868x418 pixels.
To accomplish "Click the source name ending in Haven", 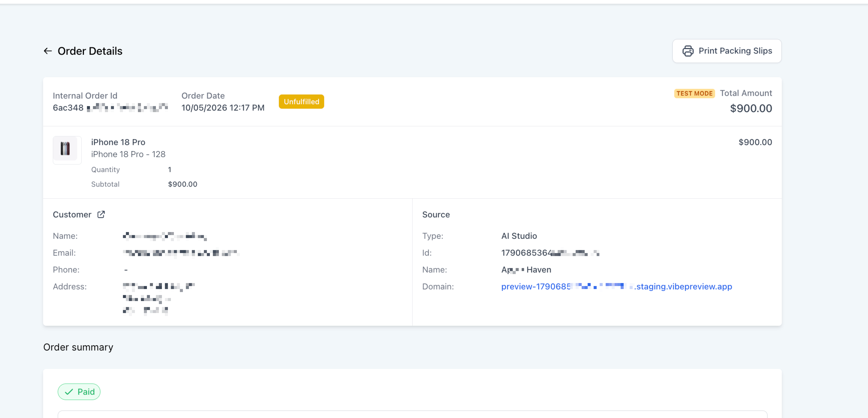I will tap(526, 270).
